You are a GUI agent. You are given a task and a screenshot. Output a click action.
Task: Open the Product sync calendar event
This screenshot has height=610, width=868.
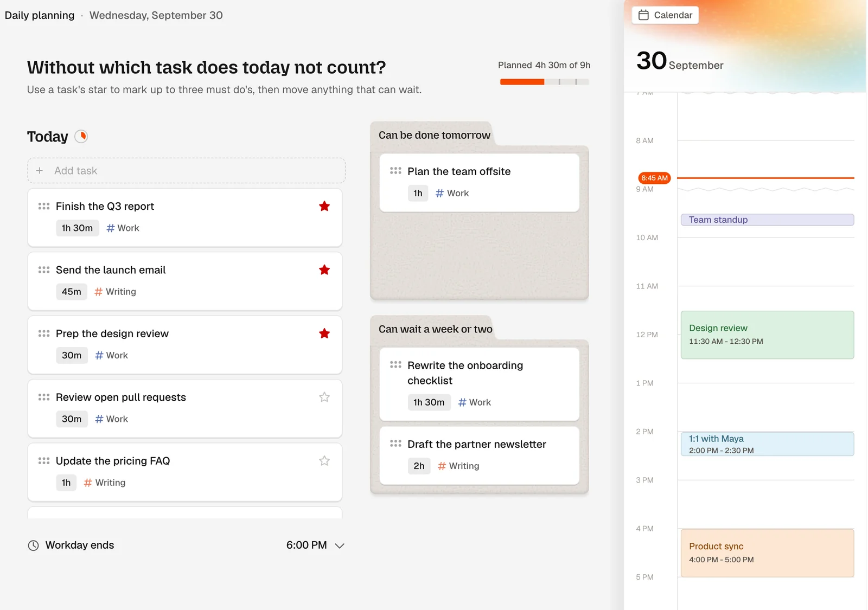click(x=767, y=553)
